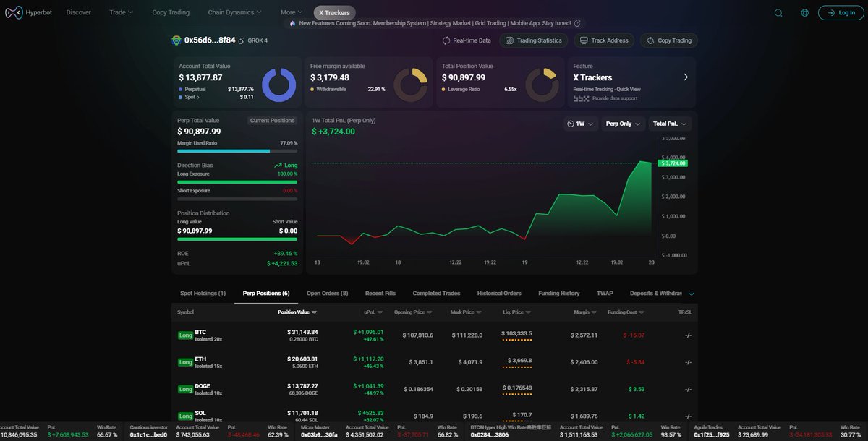This screenshot has width=868, height=441.
Task: Open X Trackers feature arrow
Action: pos(686,77)
